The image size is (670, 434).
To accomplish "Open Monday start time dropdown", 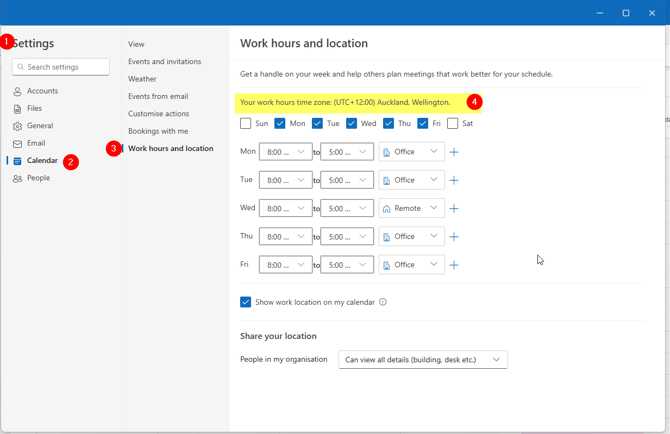I will coord(286,152).
